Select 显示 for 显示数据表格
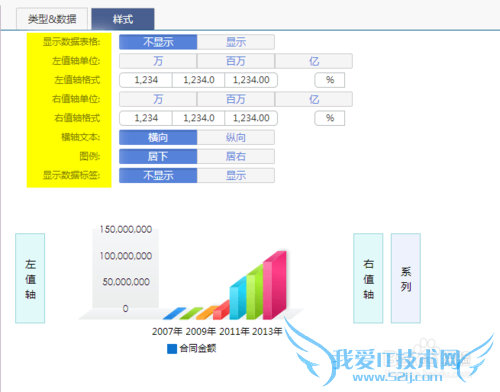 [x=236, y=42]
